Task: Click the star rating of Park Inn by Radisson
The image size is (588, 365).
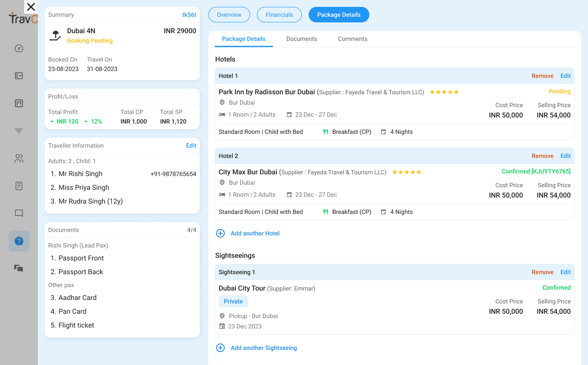Action: [444, 92]
